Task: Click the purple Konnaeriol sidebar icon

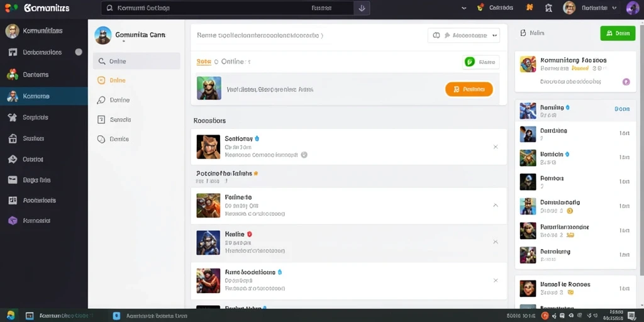Action: pyautogui.click(x=13, y=221)
